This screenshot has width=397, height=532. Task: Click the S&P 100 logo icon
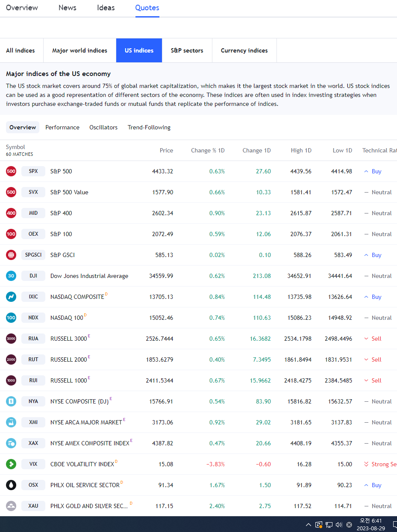tap(11, 234)
